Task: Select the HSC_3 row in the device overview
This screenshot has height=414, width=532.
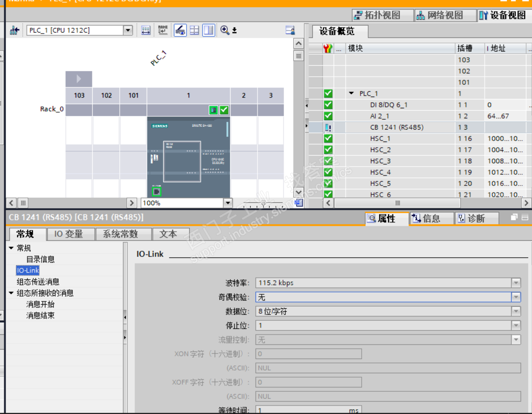Action: 420,161
